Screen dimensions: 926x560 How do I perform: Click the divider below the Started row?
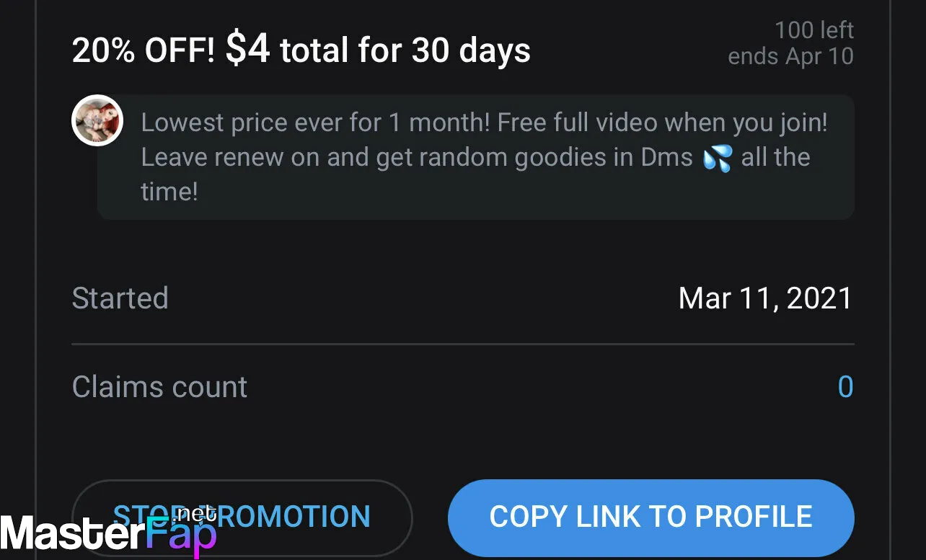463,345
